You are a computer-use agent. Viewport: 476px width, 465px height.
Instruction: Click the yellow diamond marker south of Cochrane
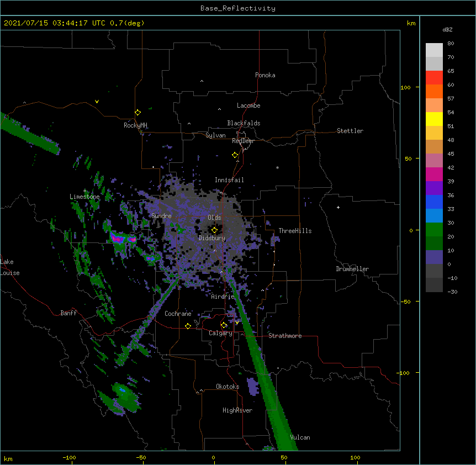[x=188, y=326]
